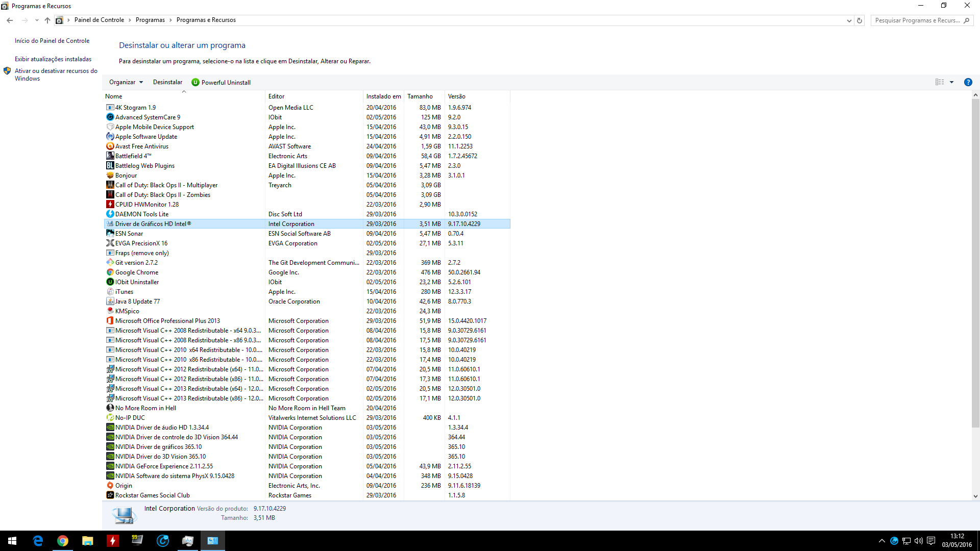Image resolution: width=980 pixels, height=551 pixels.
Task: Click the Avast Free Antivirus icon
Action: [x=110, y=146]
